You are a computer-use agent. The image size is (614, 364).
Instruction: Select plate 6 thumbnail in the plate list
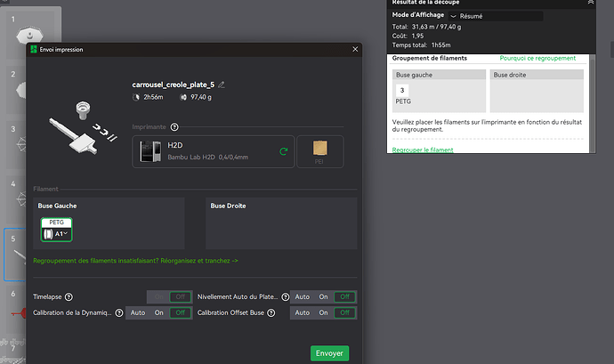[x=16, y=310]
